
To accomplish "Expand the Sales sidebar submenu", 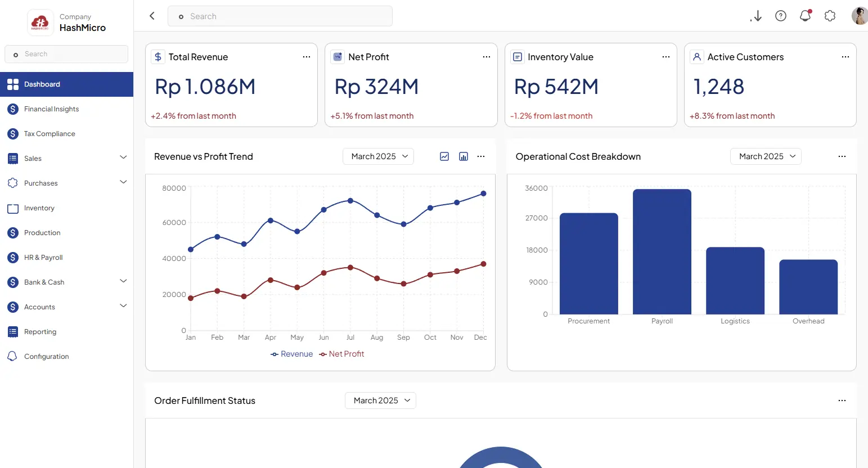I will 123,158.
